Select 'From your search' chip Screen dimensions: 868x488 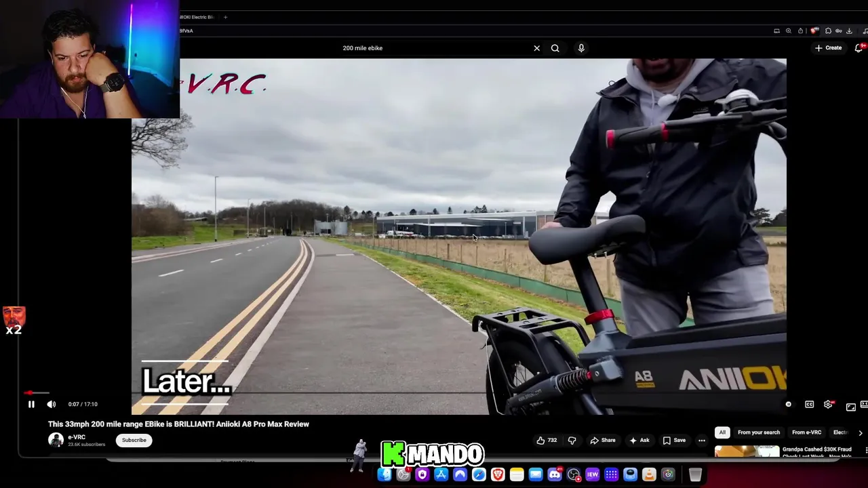coord(759,432)
